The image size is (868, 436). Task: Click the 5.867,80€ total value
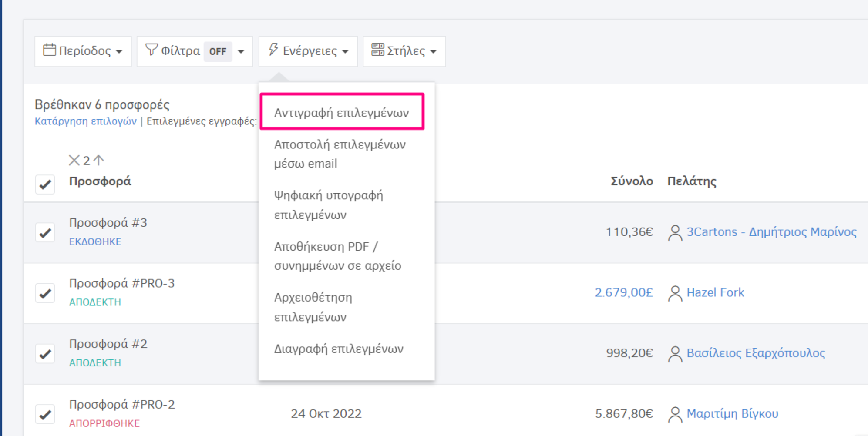click(624, 413)
